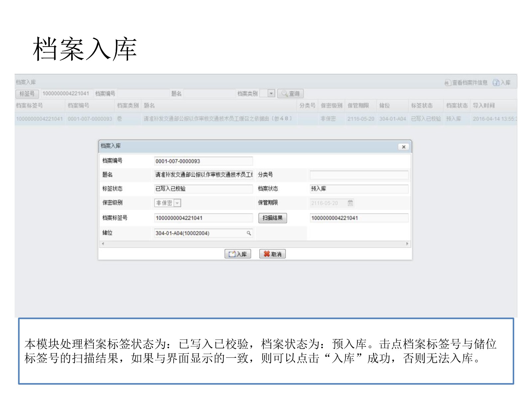
Task: Click the 入库 button in the dialog
Action: pos(238,254)
